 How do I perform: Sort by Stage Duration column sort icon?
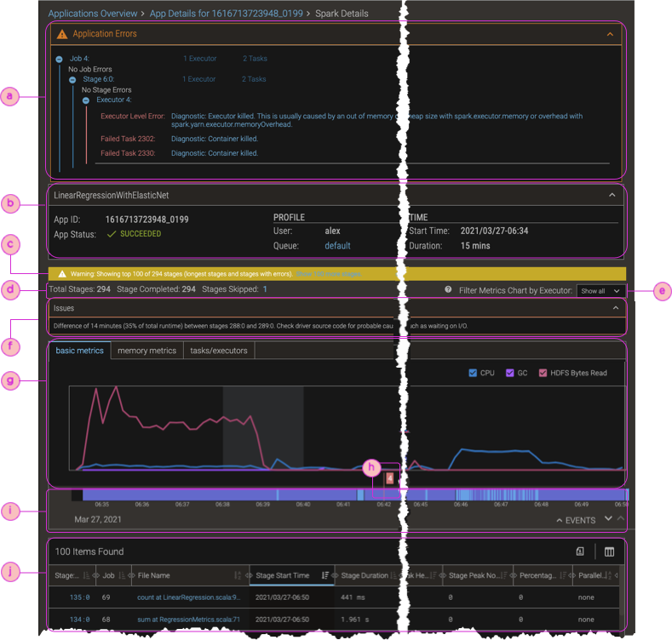coord(393,575)
